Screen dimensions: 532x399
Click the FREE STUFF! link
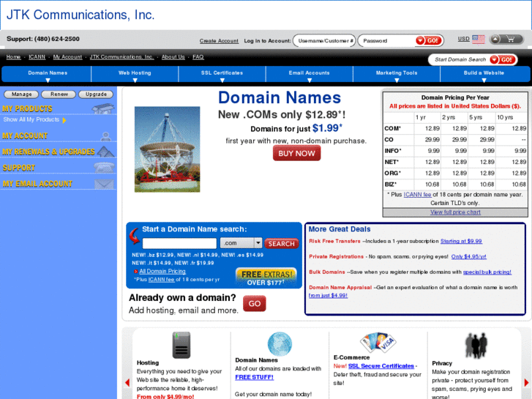254,377
